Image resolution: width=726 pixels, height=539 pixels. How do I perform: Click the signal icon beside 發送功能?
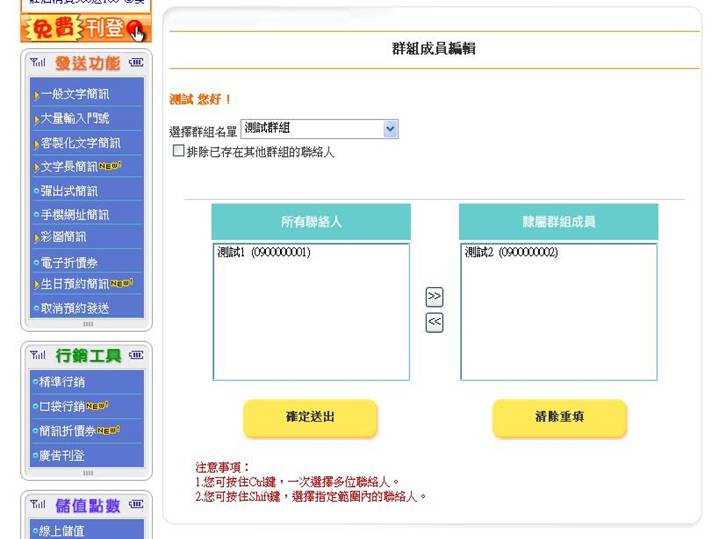(38, 63)
